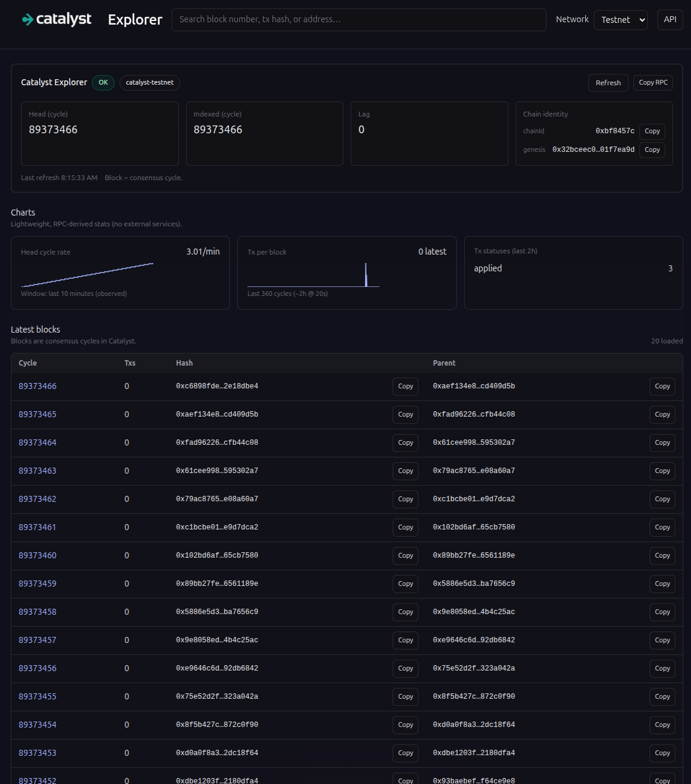Open the API link

point(670,20)
